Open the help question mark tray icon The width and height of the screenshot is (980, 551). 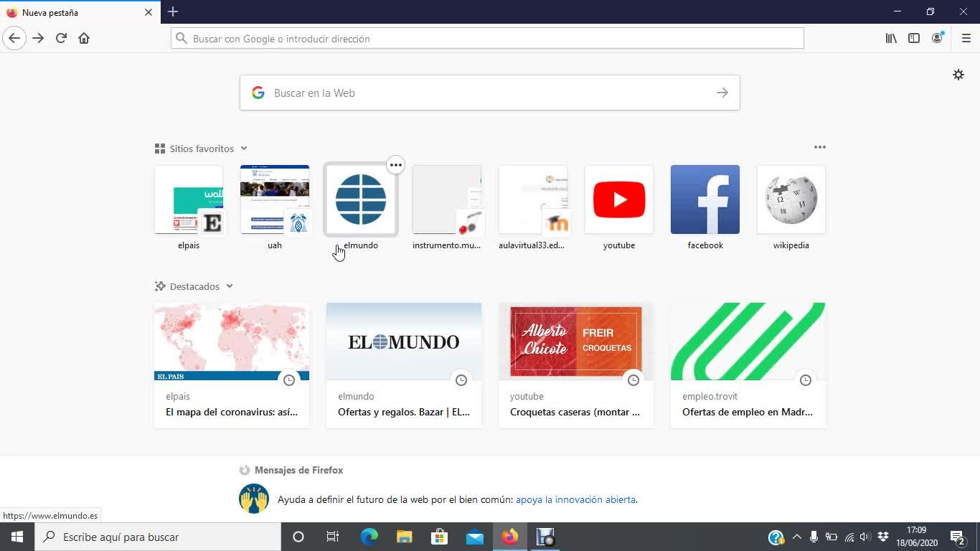776,537
